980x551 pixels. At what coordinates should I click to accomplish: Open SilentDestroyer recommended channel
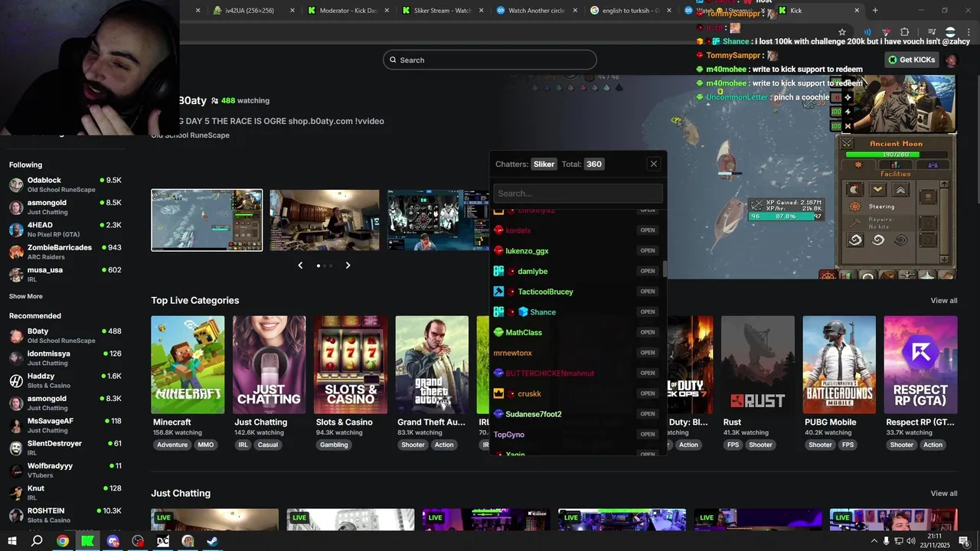click(x=65, y=448)
